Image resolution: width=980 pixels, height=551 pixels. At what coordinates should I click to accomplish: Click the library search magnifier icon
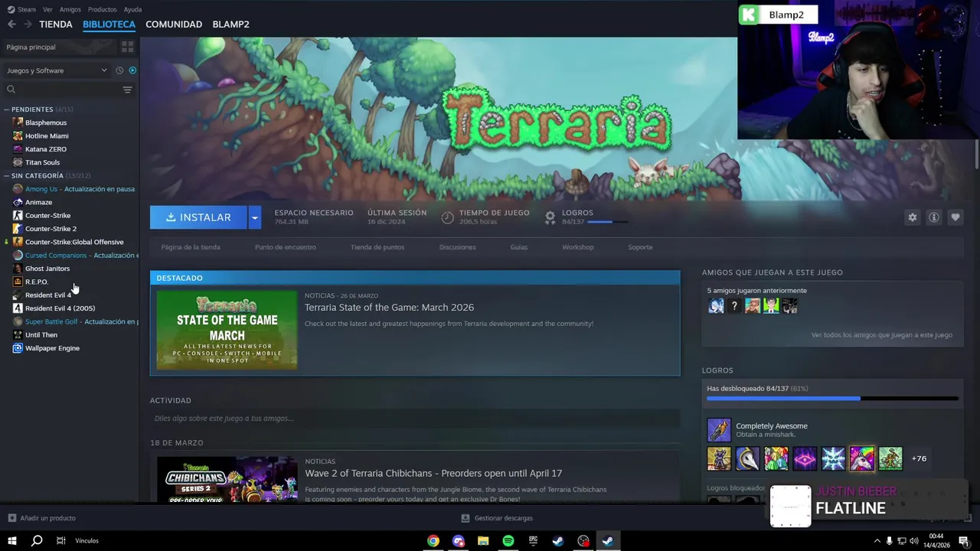[x=11, y=90]
